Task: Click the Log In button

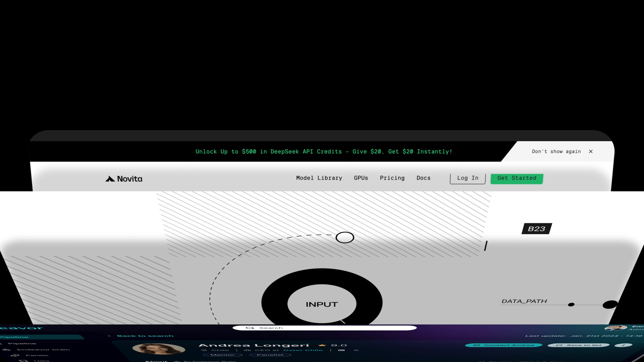Action: pyautogui.click(x=468, y=178)
